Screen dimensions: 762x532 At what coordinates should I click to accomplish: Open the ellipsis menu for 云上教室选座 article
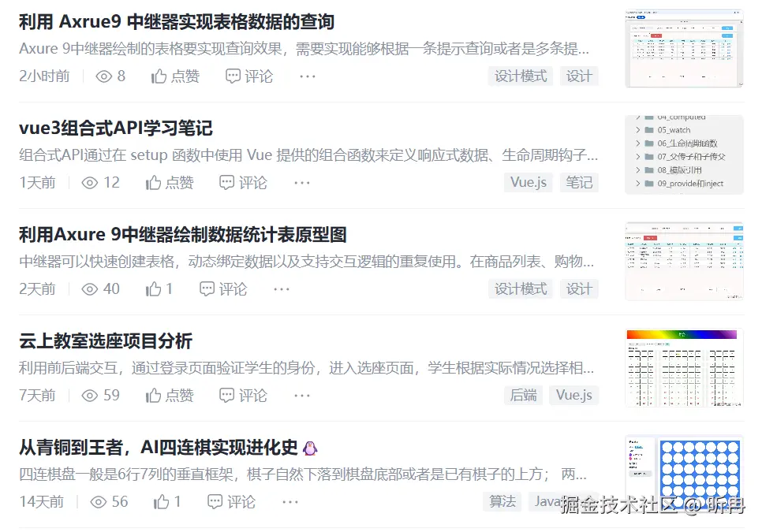pyautogui.click(x=302, y=395)
